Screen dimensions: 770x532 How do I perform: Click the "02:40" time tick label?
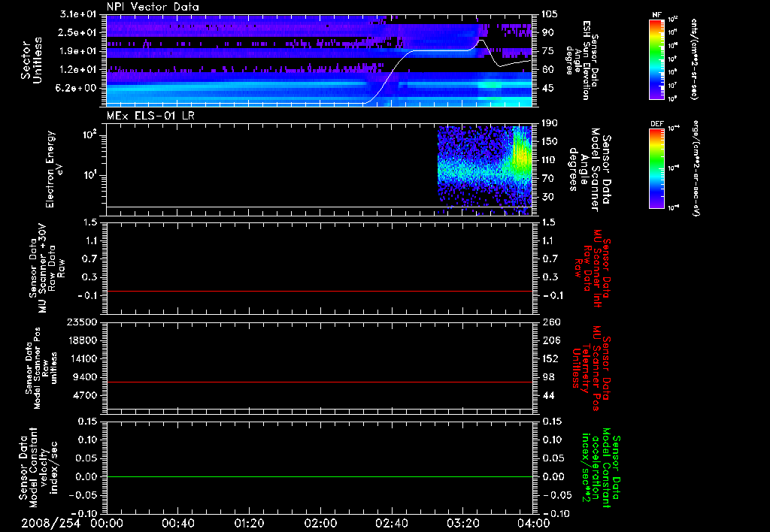pos(391,523)
